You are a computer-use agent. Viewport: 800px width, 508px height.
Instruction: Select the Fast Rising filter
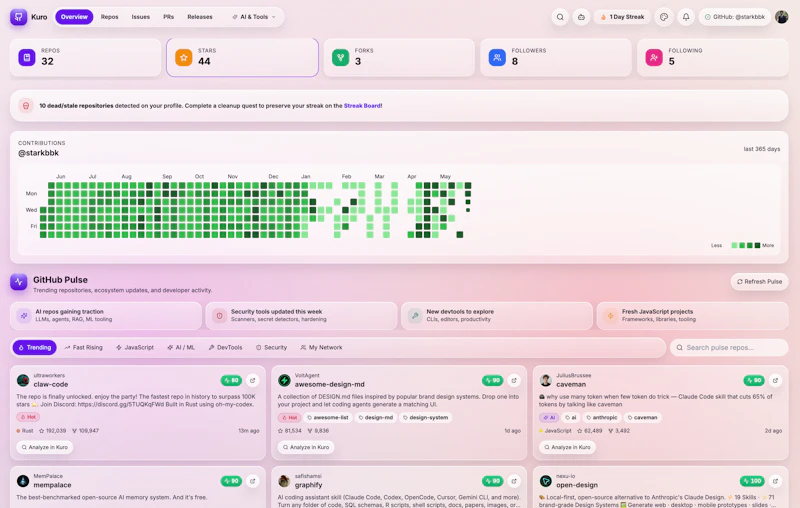(x=83, y=347)
